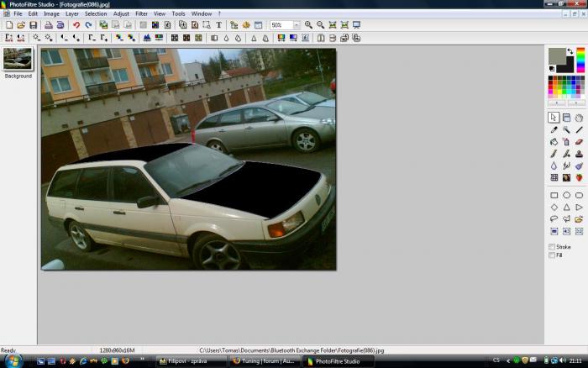Switch to Tuning | forum taskbar window
The image size is (588, 368).
(x=264, y=361)
